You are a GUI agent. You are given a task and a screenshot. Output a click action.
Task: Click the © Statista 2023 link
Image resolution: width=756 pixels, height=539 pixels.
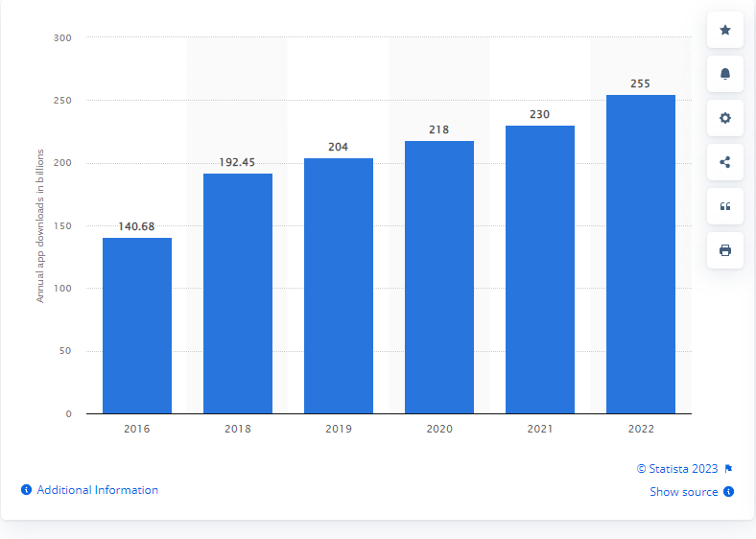[677, 469]
